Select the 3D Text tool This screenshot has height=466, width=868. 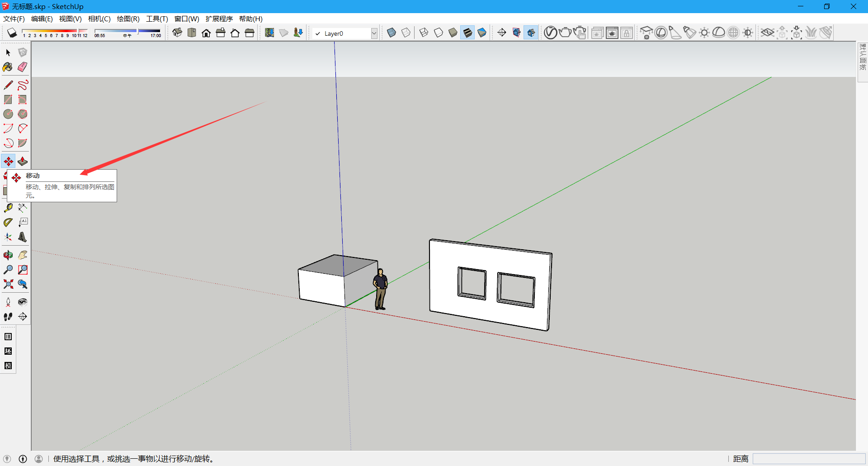coord(23,237)
